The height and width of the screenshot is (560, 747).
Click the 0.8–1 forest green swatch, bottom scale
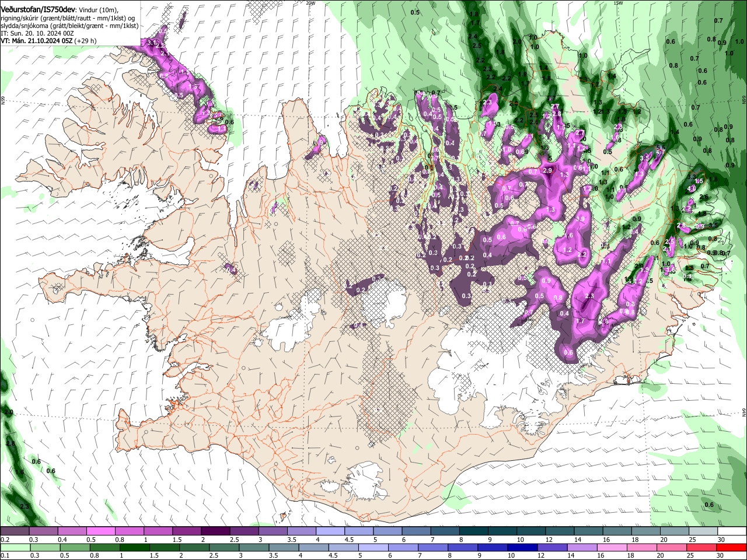pyautogui.click(x=104, y=547)
